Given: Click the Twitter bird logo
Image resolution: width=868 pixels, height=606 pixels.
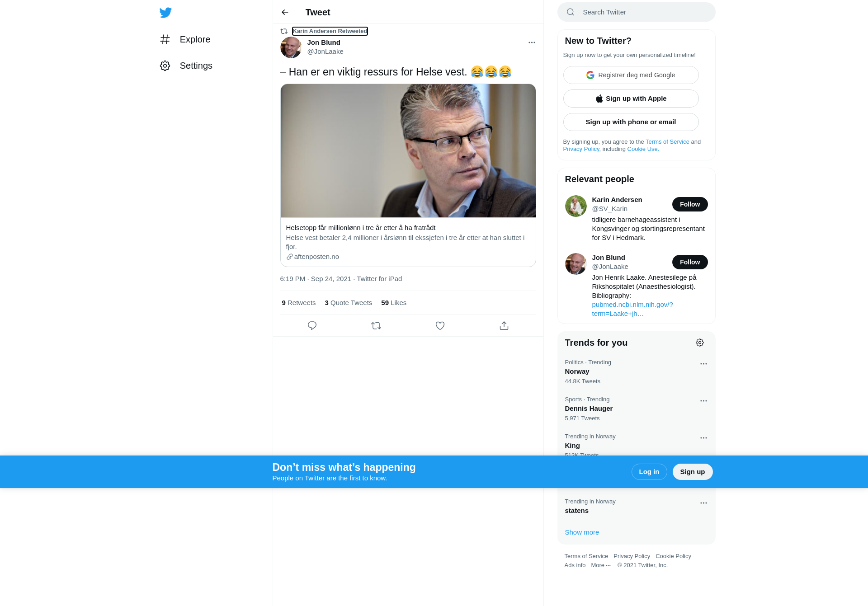Looking at the screenshot, I should (165, 12).
